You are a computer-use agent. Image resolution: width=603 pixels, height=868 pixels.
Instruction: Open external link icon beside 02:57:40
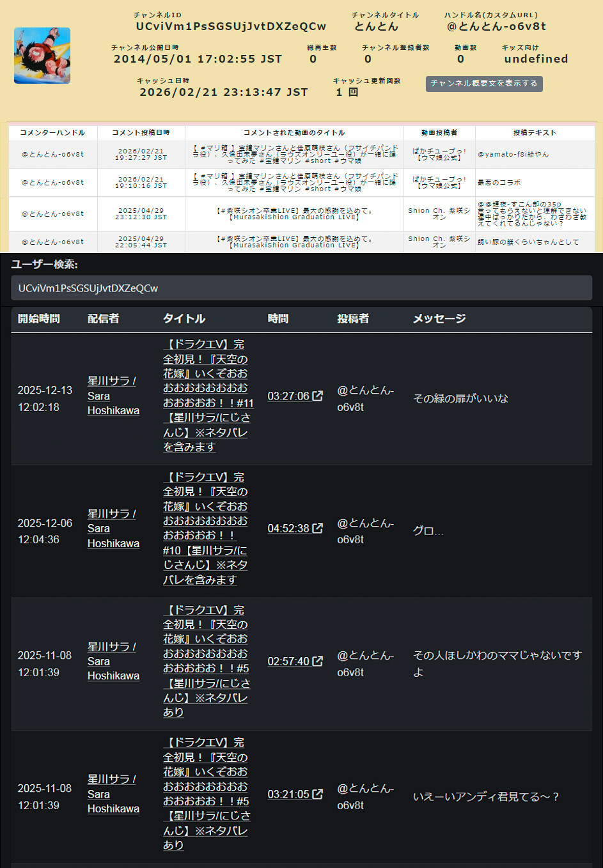[318, 662]
